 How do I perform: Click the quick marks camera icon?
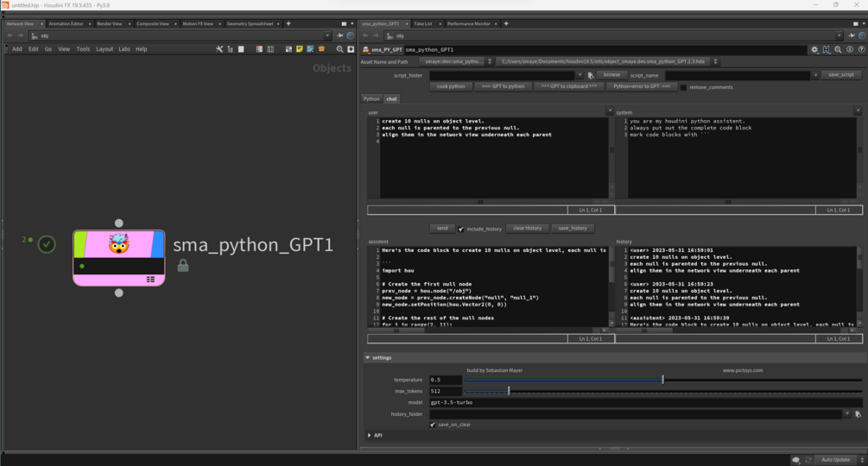pos(351,49)
